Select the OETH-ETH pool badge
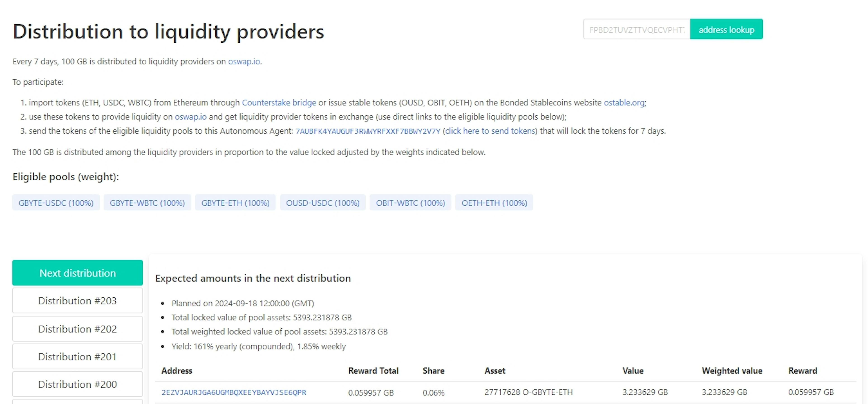Screen dimensions: 868x404 coord(494,202)
